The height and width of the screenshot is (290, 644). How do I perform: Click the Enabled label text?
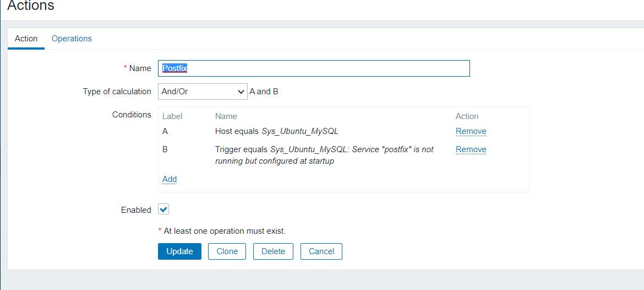(136, 210)
